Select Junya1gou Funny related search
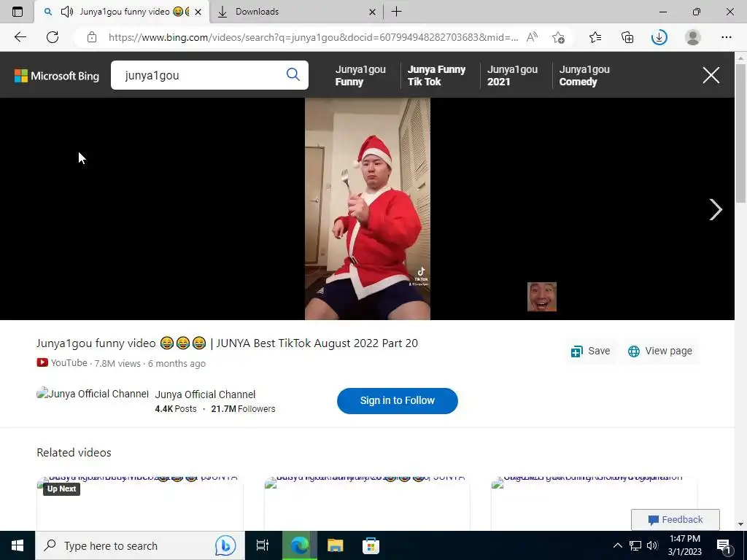This screenshot has height=560, width=747. click(x=360, y=75)
